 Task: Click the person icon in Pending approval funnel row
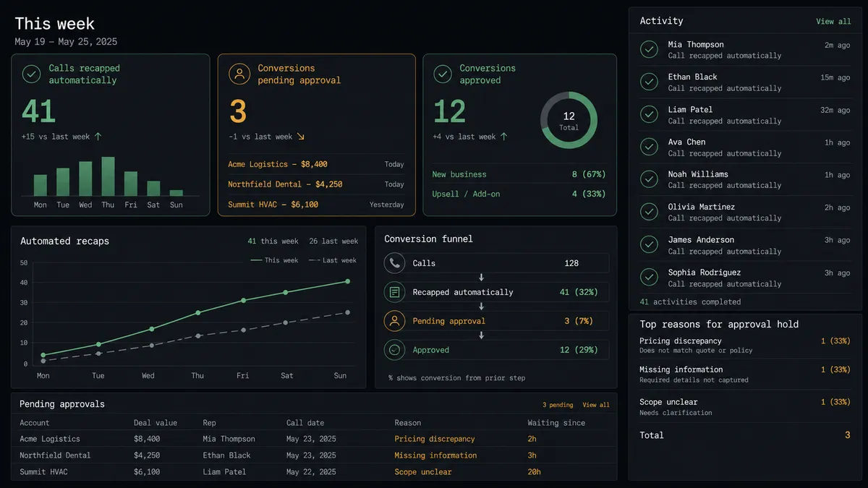click(x=394, y=321)
